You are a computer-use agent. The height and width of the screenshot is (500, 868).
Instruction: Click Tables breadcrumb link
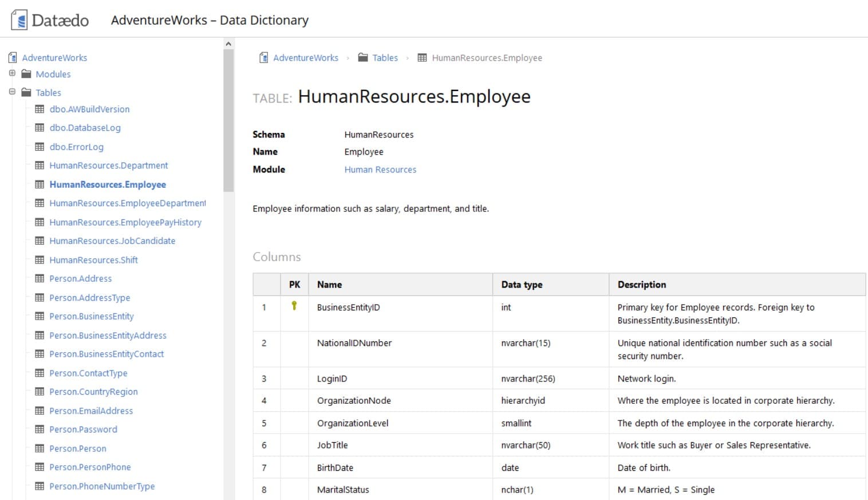(385, 58)
